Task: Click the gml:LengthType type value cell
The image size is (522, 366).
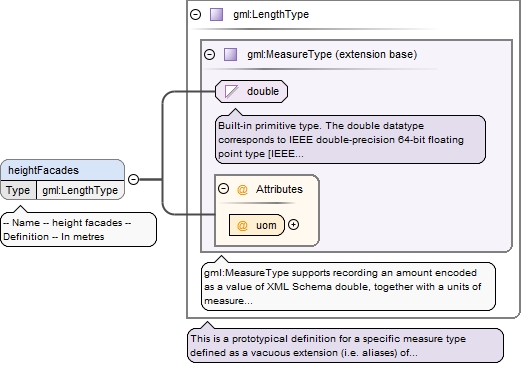Action: click(80, 190)
